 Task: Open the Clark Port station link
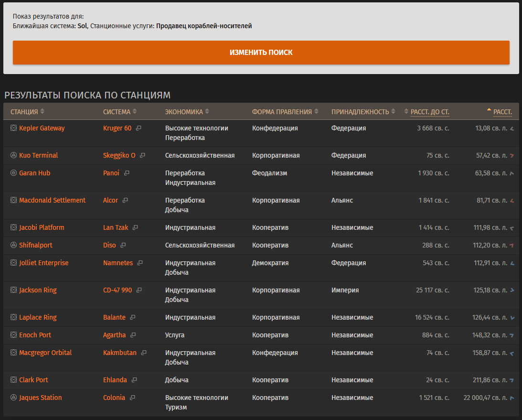(x=33, y=380)
